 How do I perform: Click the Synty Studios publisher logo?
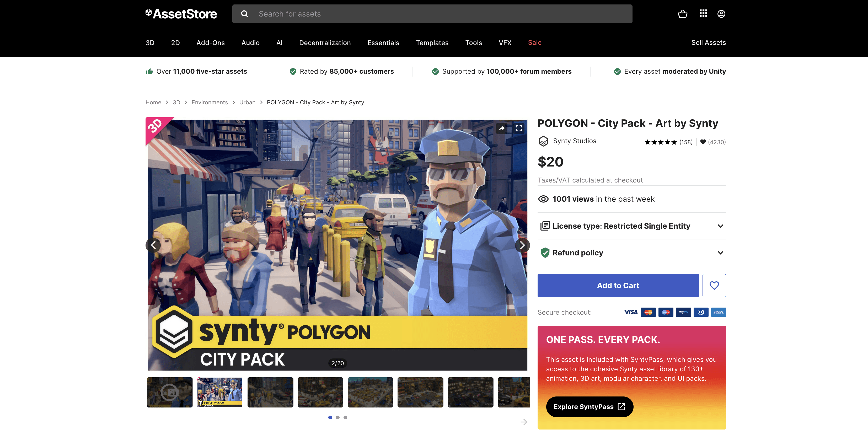[x=543, y=141]
